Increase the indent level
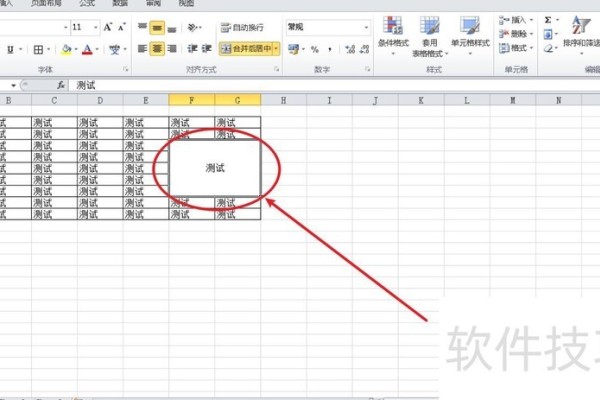This screenshot has height=400, width=600. coord(207,49)
